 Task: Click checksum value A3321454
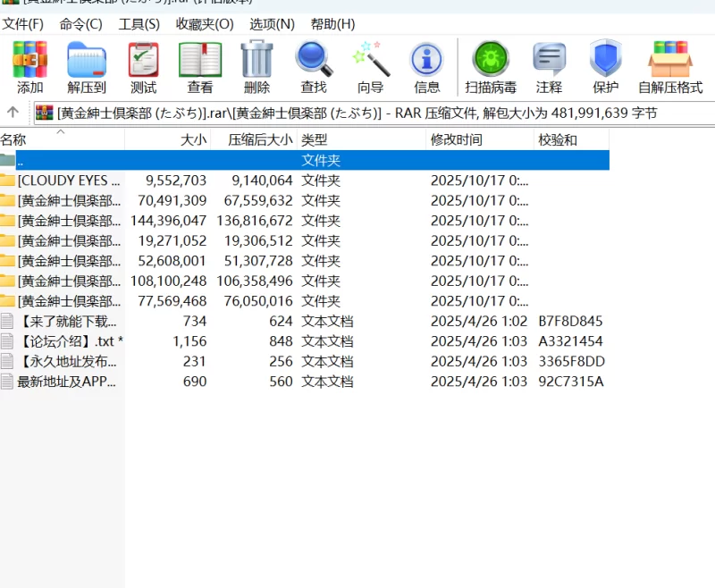click(x=570, y=341)
